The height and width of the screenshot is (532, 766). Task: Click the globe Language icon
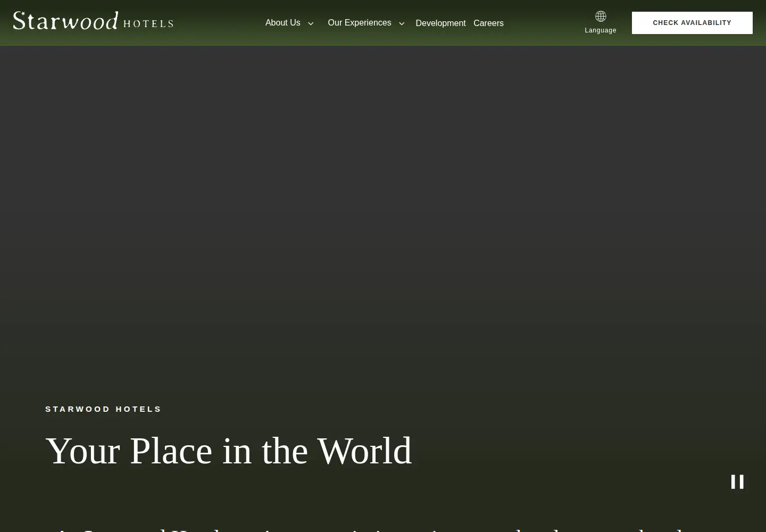(601, 16)
